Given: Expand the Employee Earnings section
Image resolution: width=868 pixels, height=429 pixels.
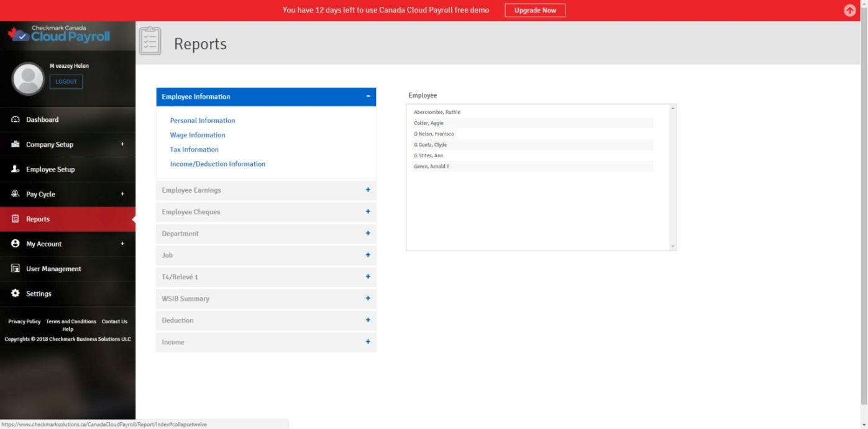Looking at the screenshot, I should pyautogui.click(x=368, y=190).
